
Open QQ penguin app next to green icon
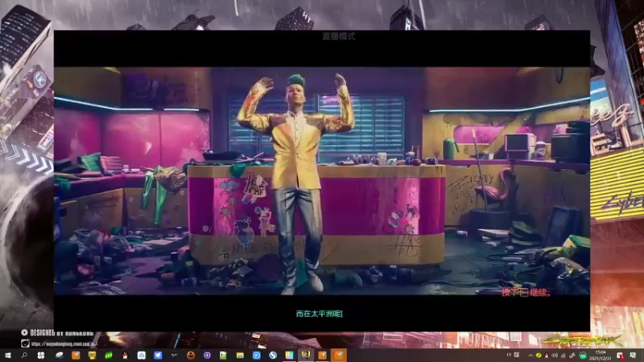click(x=125, y=356)
